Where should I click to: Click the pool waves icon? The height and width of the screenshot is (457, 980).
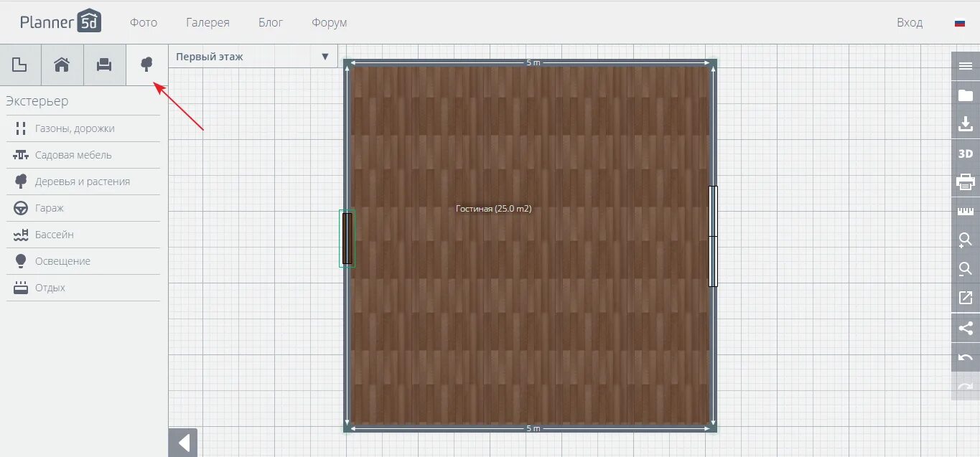click(21, 235)
